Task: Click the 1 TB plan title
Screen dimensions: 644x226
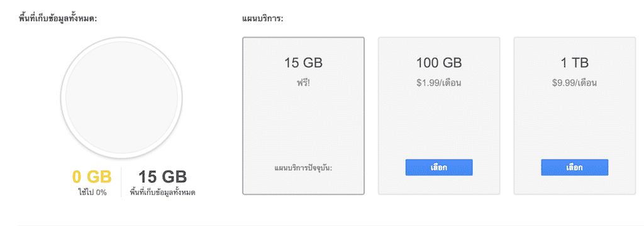Action: 574,63
